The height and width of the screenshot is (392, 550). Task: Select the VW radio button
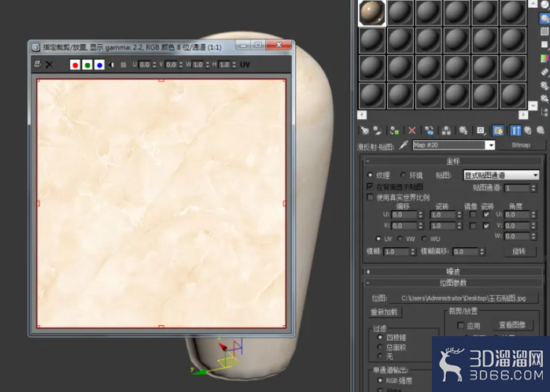coord(401,239)
